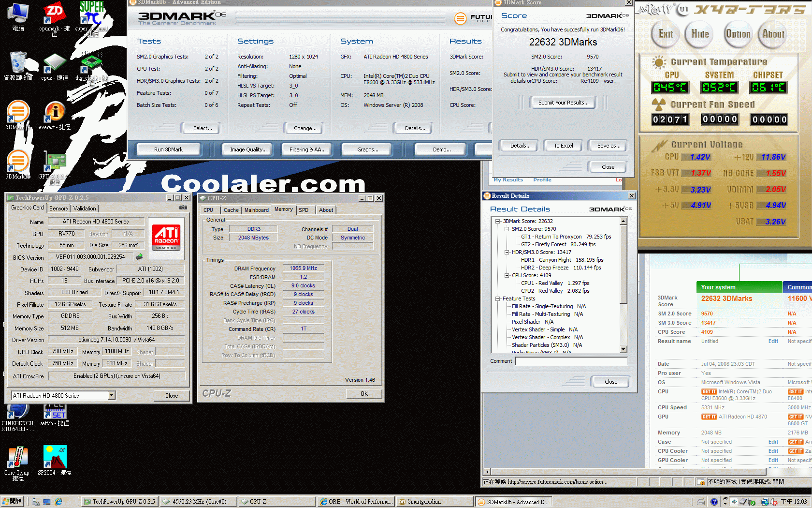The width and height of the screenshot is (812, 508).
Task: Switch to TechPowerUp GPU-Z taskbar button
Action: (x=119, y=502)
